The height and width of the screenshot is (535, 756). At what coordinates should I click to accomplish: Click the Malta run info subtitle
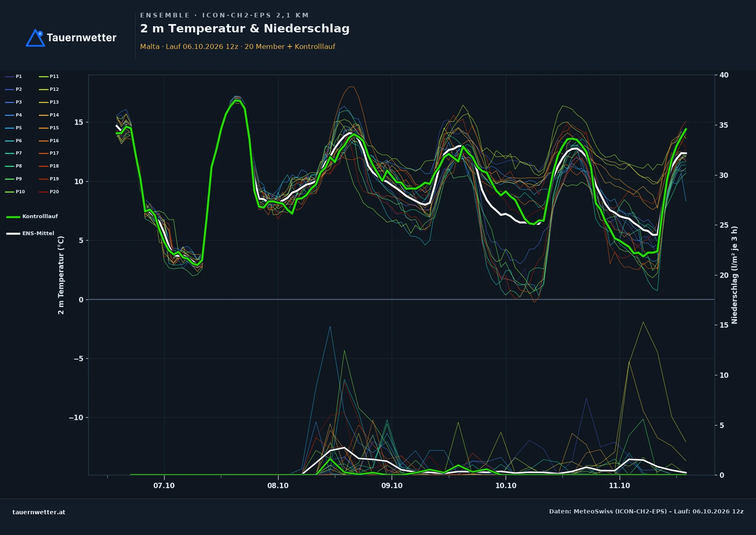pyautogui.click(x=237, y=46)
